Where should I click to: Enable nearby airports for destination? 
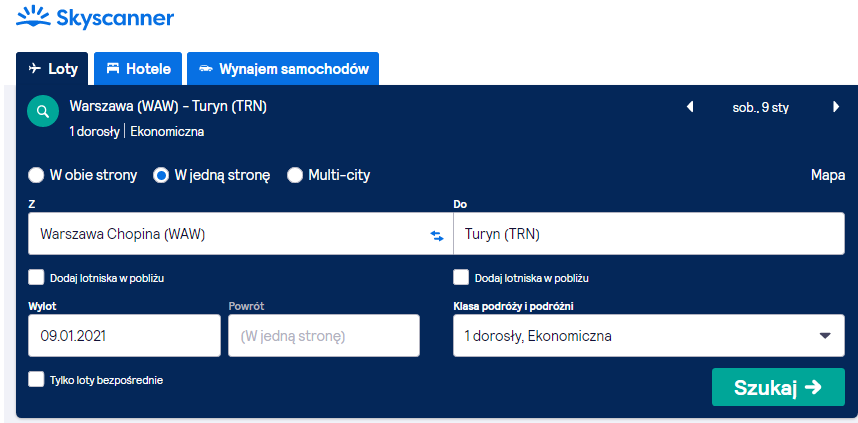(461, 277)
